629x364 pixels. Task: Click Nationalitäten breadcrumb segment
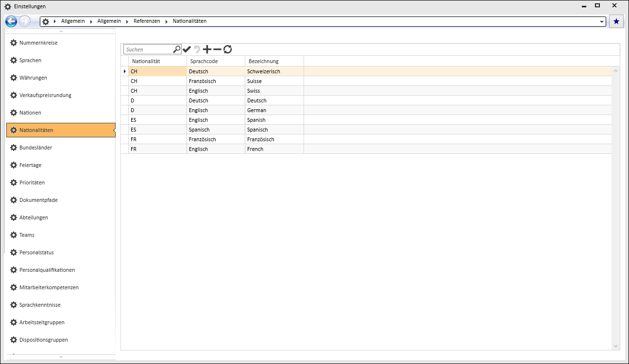[x=189, y=21]
